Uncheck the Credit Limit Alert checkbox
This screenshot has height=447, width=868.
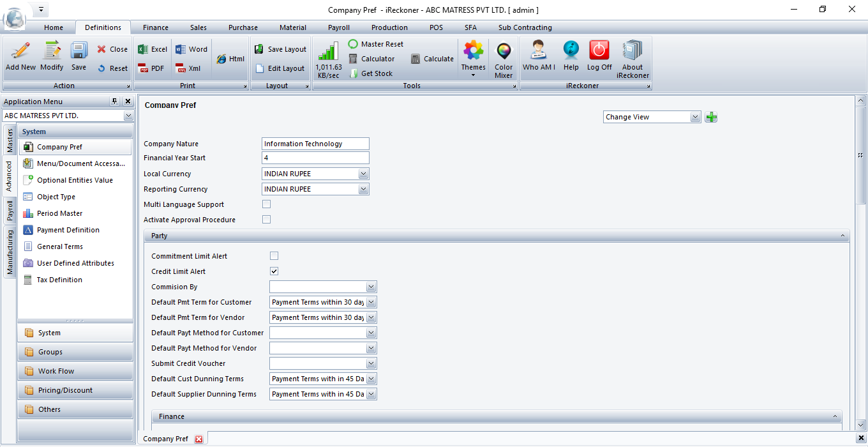click(x=274, y=271)
